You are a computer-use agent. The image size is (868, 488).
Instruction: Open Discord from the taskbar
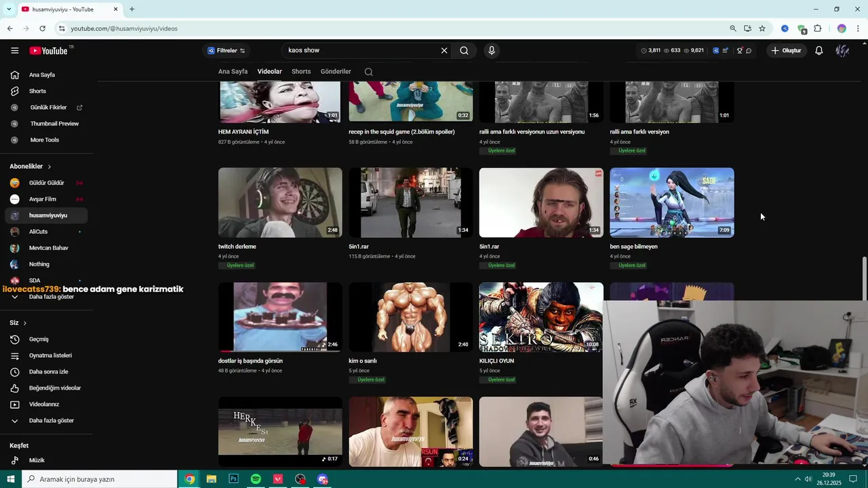323,479
